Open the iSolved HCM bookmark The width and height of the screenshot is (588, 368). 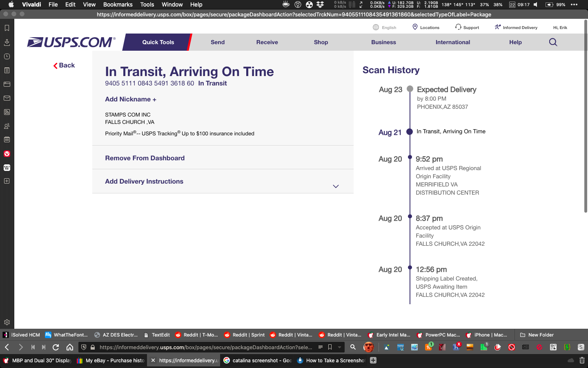click(22, 335)
